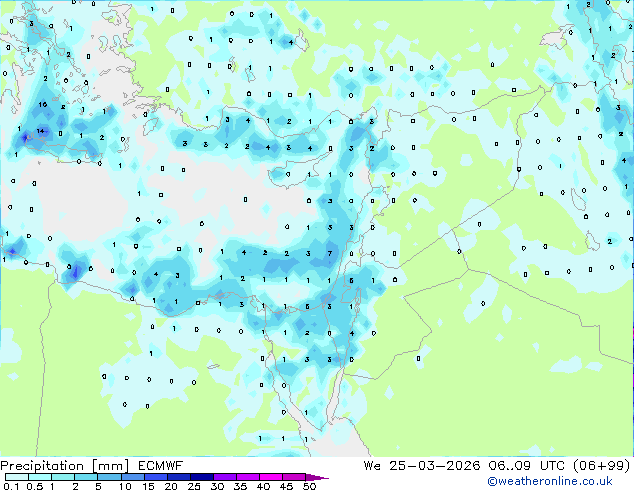Select magenta legend swatch for 40–45 mm
Image resolution: width=634 pixels, height=490 pixels.
click(271, 477)
